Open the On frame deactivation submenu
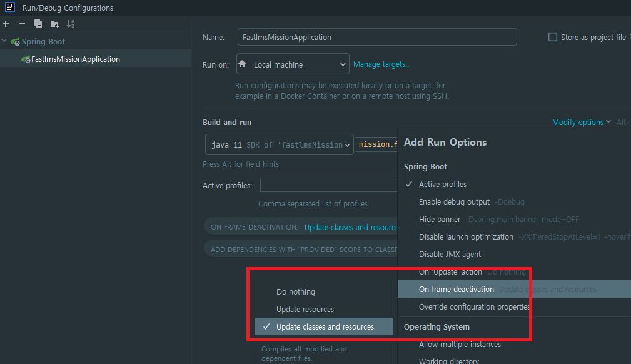Viewport: 631px width, 364px height. [x=514, y=289]
